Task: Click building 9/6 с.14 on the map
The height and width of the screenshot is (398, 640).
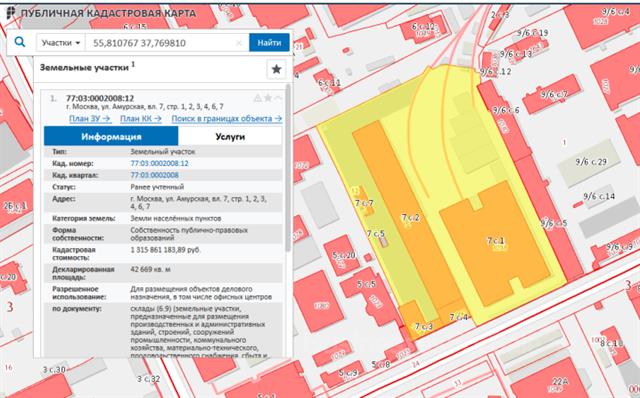Action: [599, 196]
